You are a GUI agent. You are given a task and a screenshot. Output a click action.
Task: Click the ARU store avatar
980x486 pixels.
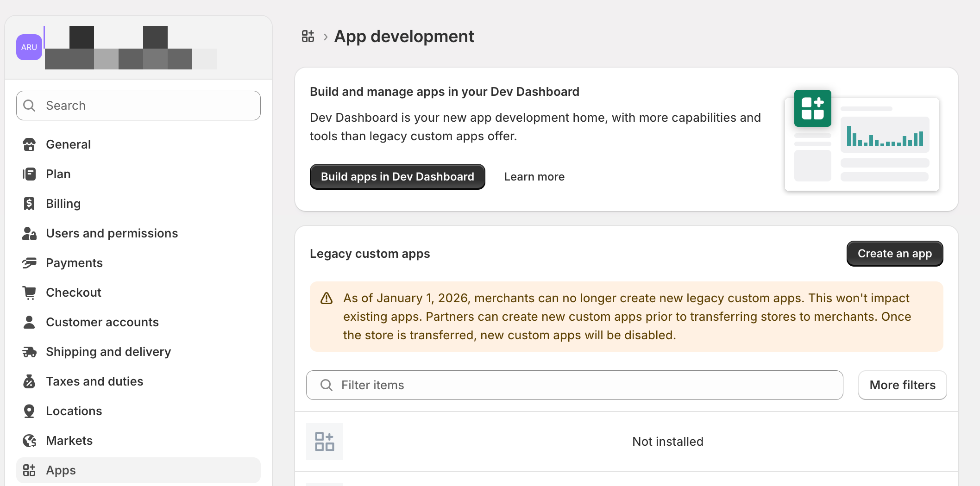(x=29, y=47)
